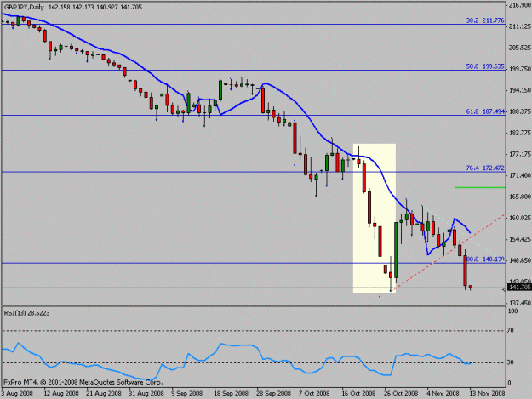Click the 18 Sep 2008 date label
This screenshot has width=532, height=399.
click(x=231, y=393)
